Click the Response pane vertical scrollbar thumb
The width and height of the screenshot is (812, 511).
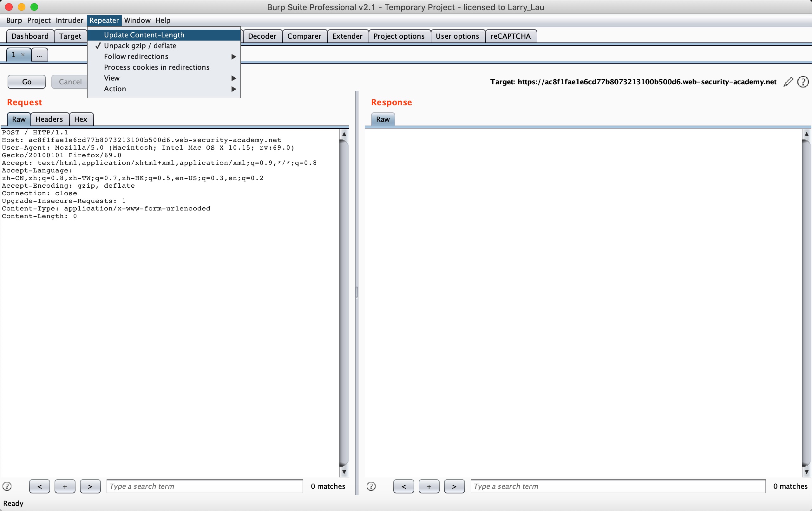(806, 303)
